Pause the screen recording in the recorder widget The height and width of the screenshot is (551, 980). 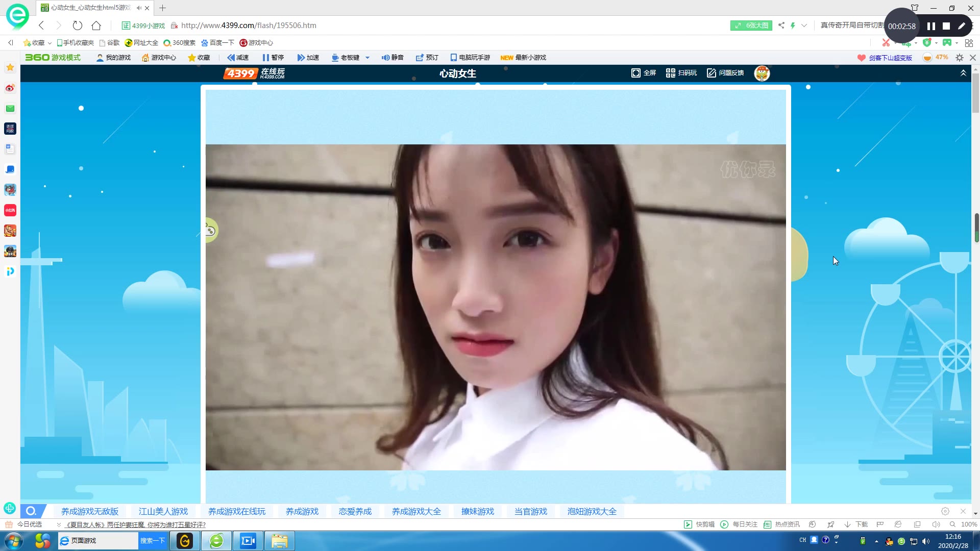pyautogui.click(x=930, y=26)
